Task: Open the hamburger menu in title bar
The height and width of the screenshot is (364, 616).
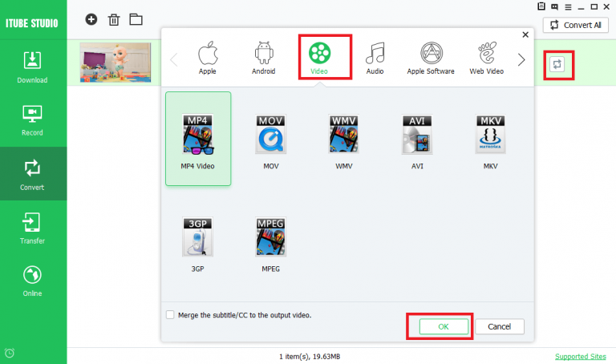Action: coord(568,7)
